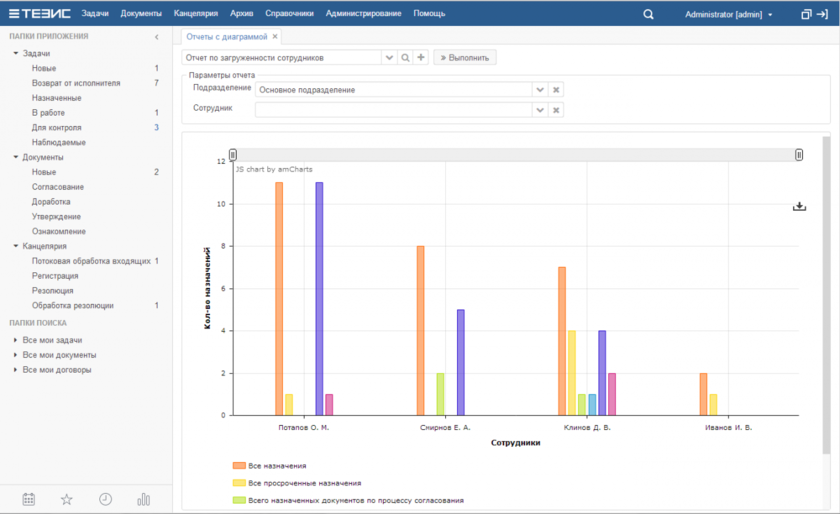Click the search magnifier in top bar

click(x=648, y=14)
